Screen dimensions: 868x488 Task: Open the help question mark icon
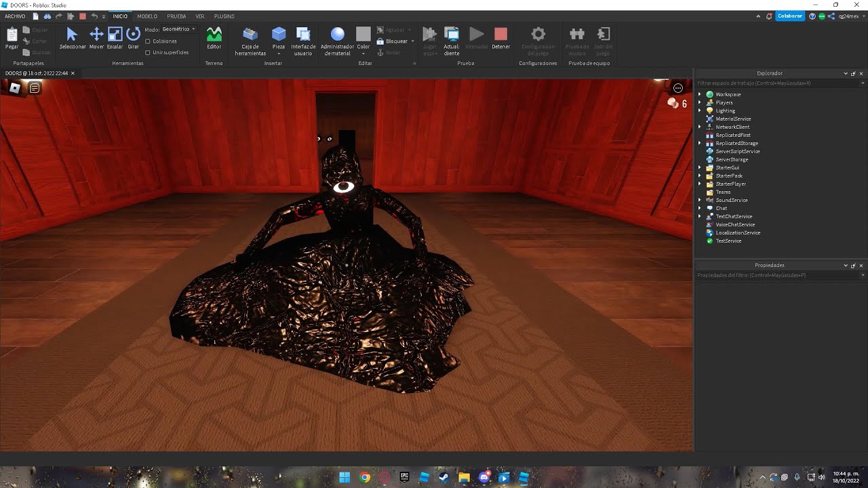coord(812,16)
